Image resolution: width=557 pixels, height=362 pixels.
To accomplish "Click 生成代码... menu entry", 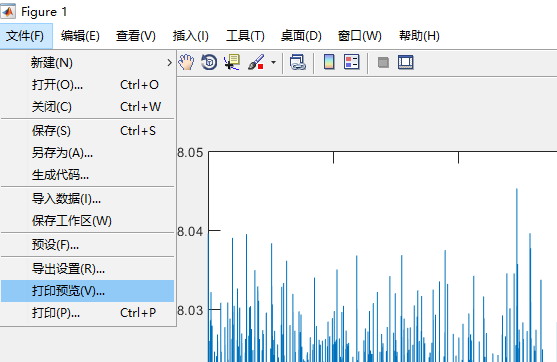I will tap(87, 175).
